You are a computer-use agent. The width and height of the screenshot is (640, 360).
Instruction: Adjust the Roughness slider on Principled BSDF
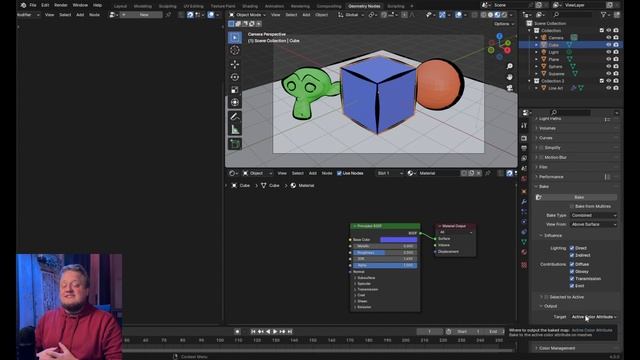(x=385, y=253)
